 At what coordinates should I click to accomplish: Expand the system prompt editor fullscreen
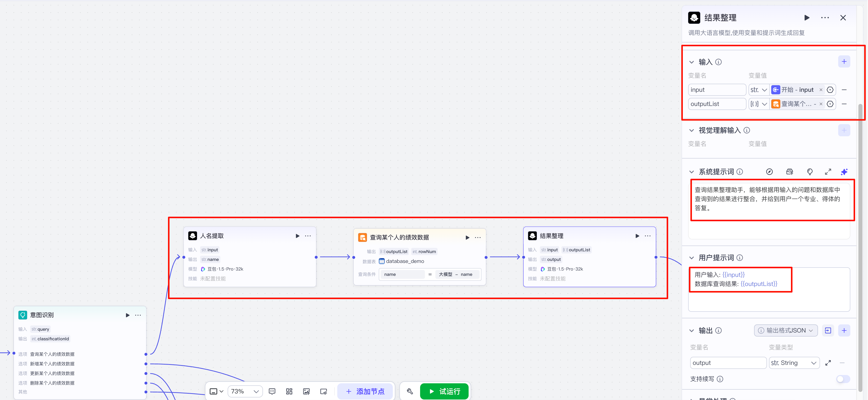point(828,172)
